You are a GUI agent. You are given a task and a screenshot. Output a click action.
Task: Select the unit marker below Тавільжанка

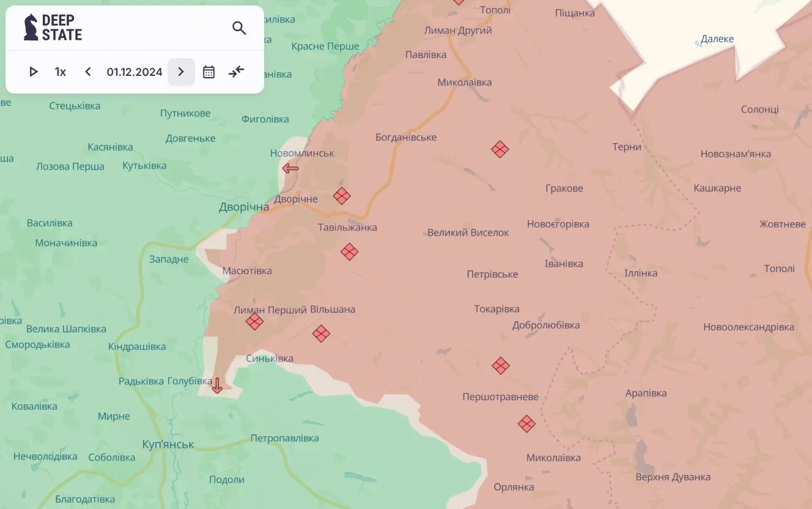[x=349, y=251]
